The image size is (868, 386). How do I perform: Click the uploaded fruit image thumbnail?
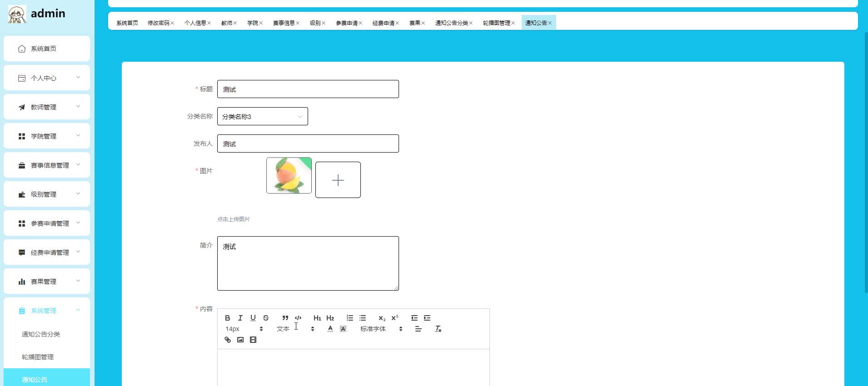289,175
